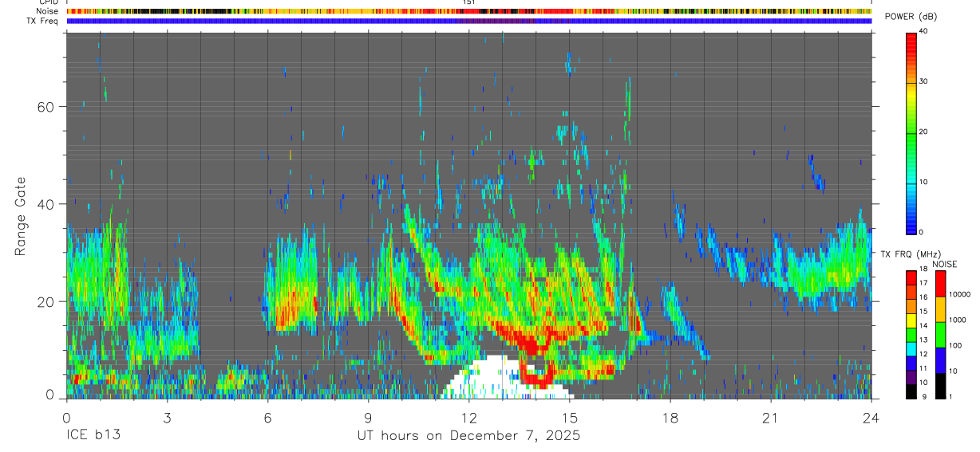Click the 40 label on POWER colorbar
Viewport: 980px width, 452px height.
(x=924, y=31)
